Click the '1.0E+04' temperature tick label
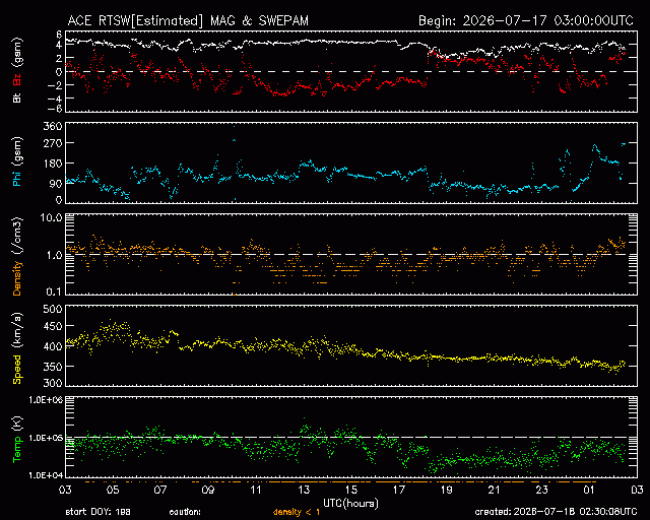Screen dimensions: 650x520 [x=46, y=475]
